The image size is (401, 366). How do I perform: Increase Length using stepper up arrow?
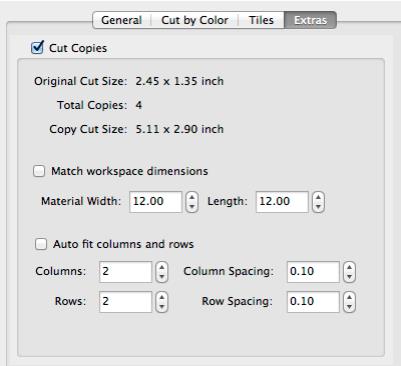318,197
